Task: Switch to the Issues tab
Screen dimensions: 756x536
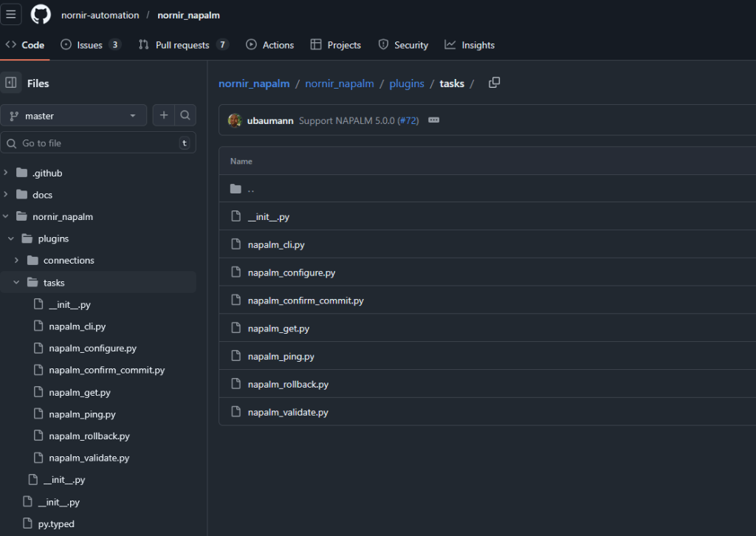Action: point(90,45)
